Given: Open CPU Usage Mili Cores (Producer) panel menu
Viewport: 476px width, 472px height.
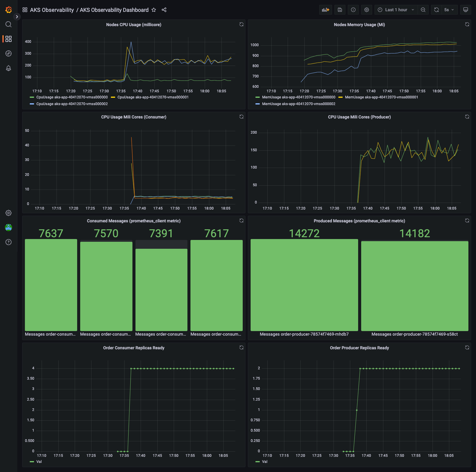Looking at the screenshot, I should [359, 117].
